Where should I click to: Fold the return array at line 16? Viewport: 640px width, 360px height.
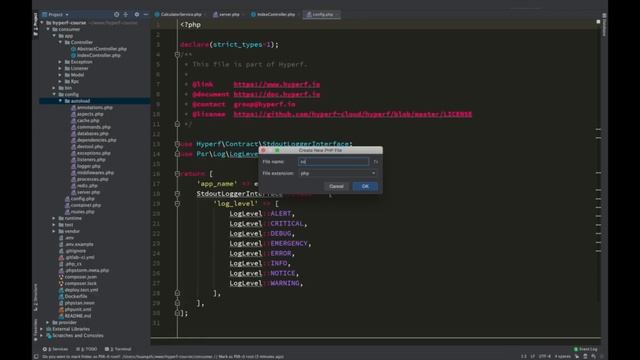click(177, 174)
